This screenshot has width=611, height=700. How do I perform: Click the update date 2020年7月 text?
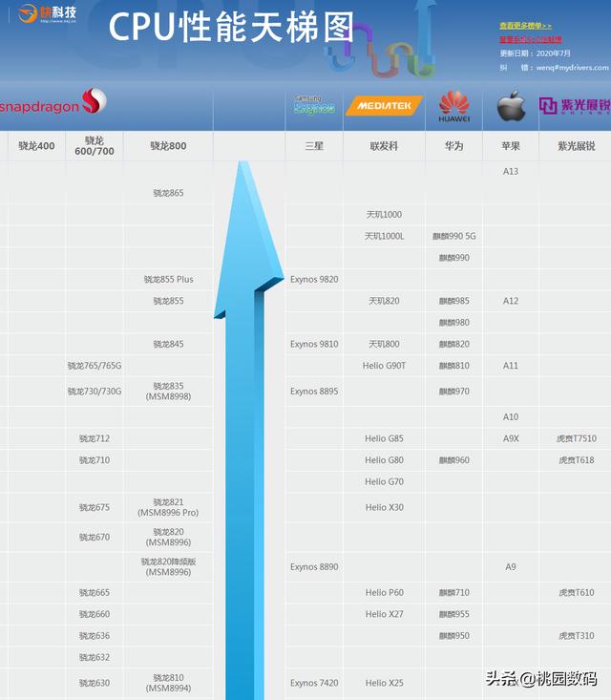click(x=553, y=53)
